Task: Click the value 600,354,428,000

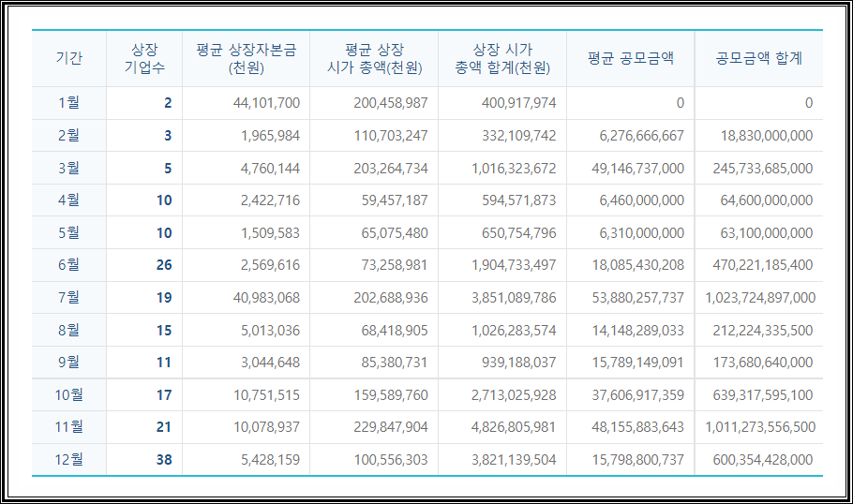Action: [x=763, y=459]
